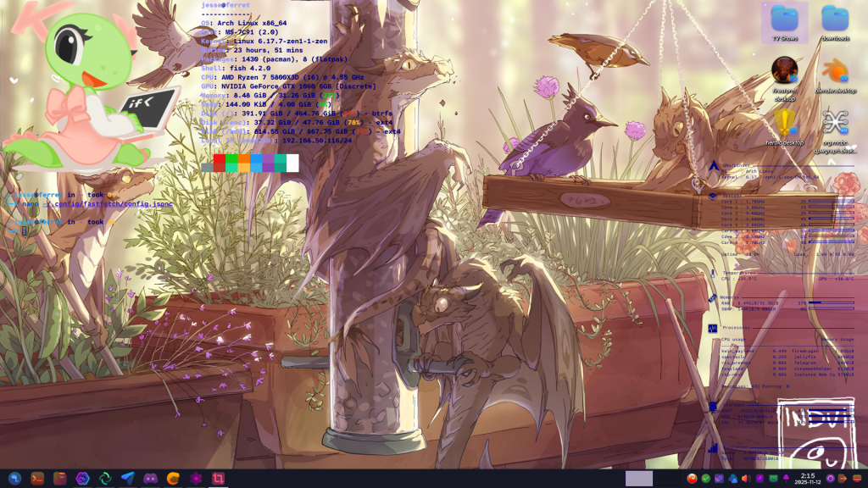Open the TV Shows desktop folder
This screenshot has width=868, height=488.
click(784, 21)
